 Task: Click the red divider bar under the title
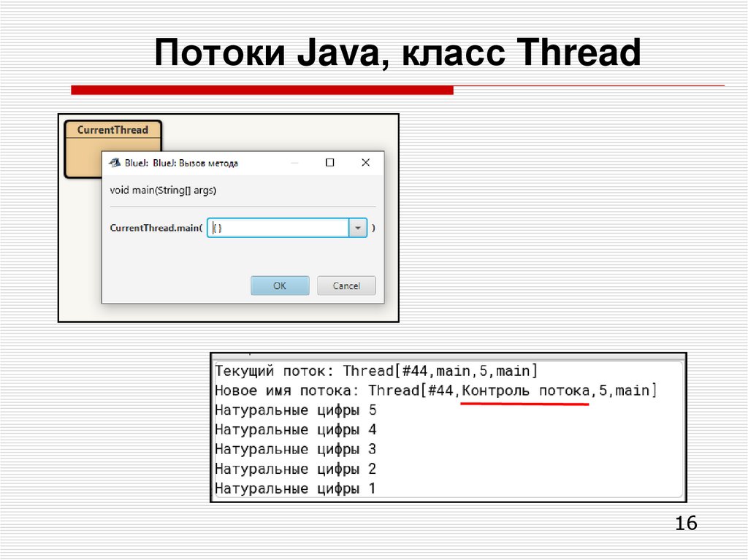point(263,89)
